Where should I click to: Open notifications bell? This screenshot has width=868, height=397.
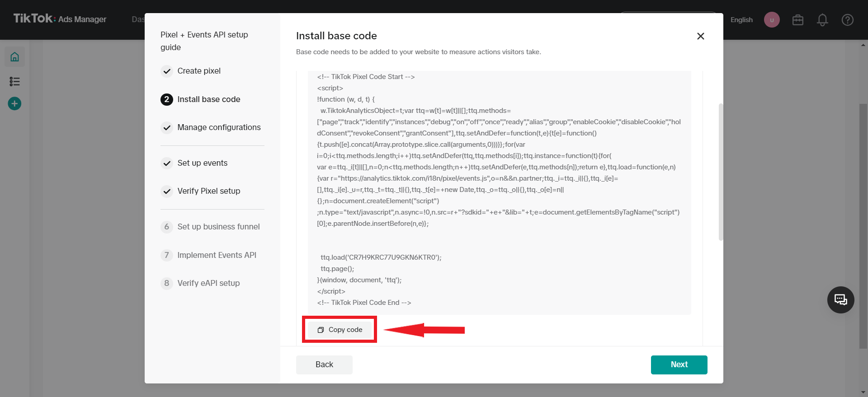[x=822, y=20]
